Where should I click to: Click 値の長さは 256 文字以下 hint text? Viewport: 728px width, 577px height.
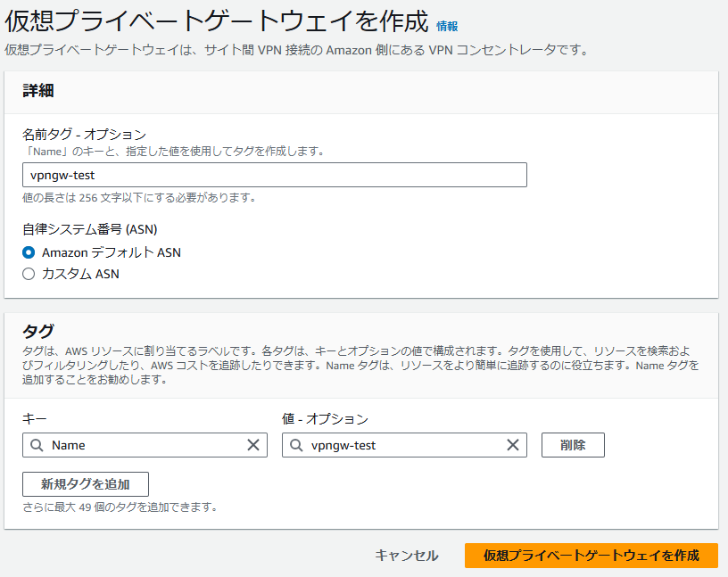(x=139, y=198)
